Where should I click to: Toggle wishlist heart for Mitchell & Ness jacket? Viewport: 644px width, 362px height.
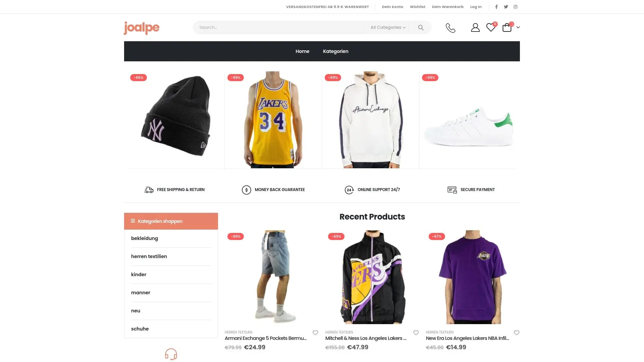[416, 333]
